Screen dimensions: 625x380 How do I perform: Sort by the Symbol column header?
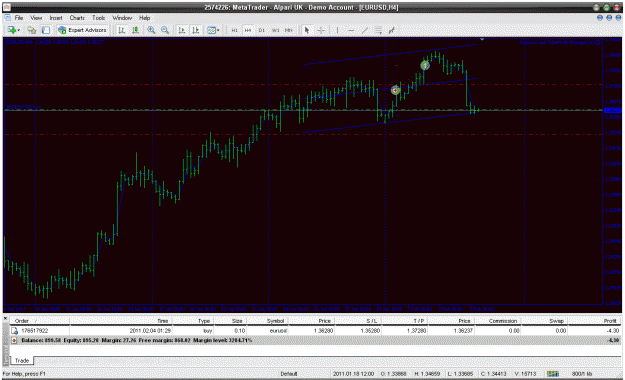275,321
